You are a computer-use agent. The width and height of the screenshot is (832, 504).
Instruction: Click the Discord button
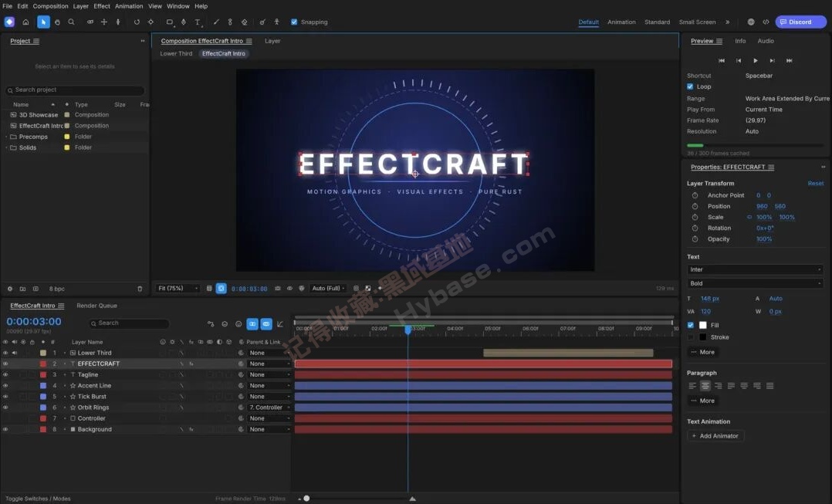click(800, 22)
